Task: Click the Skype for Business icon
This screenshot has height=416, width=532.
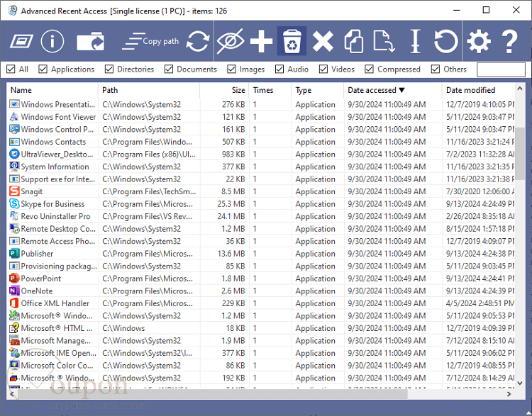Action: coord(14,204)
